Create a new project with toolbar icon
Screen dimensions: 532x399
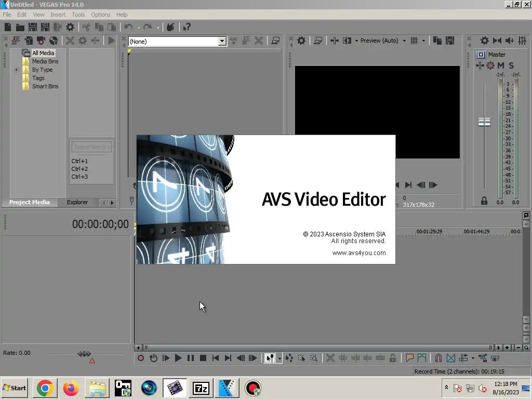[x=8, y=27]
